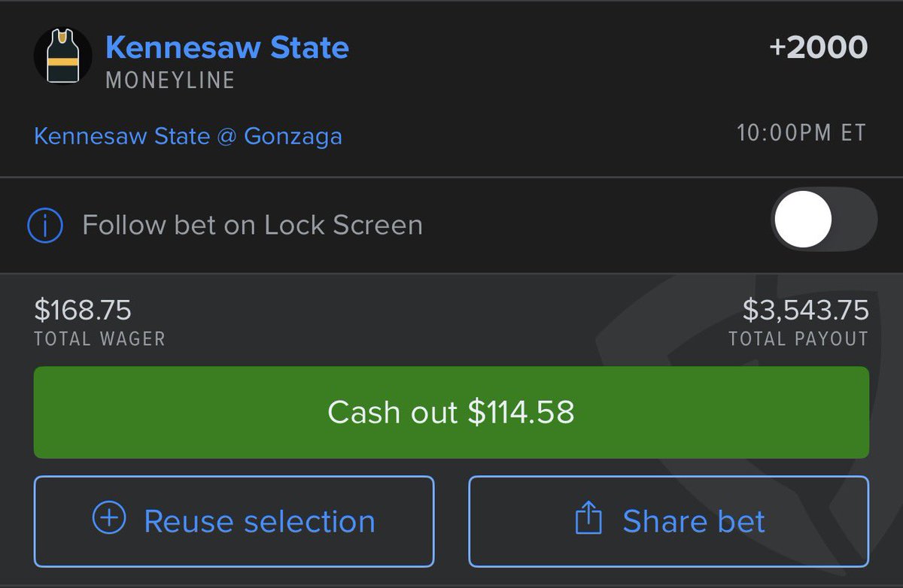Tap the Kennesaw State jersey icon
This screenshot has height=588, width=903.
coord(63,56)
